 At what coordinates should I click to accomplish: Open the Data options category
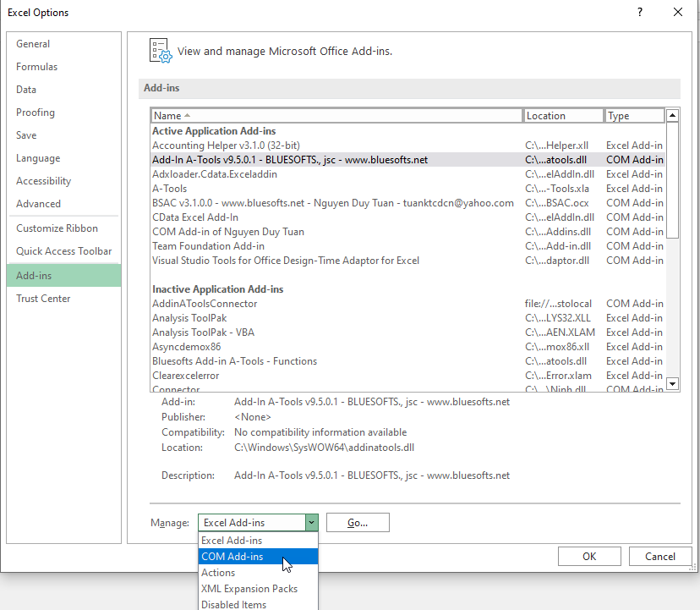tap(64, 90)
